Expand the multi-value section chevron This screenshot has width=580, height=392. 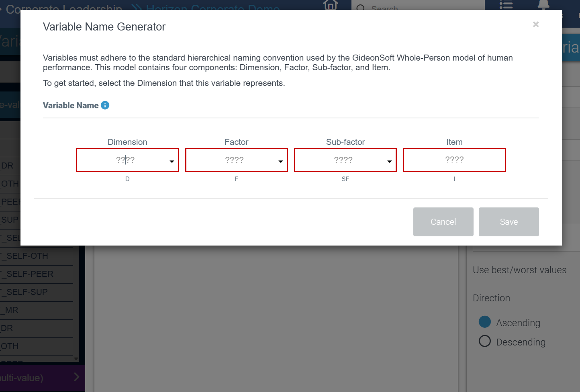pos(77,377)
